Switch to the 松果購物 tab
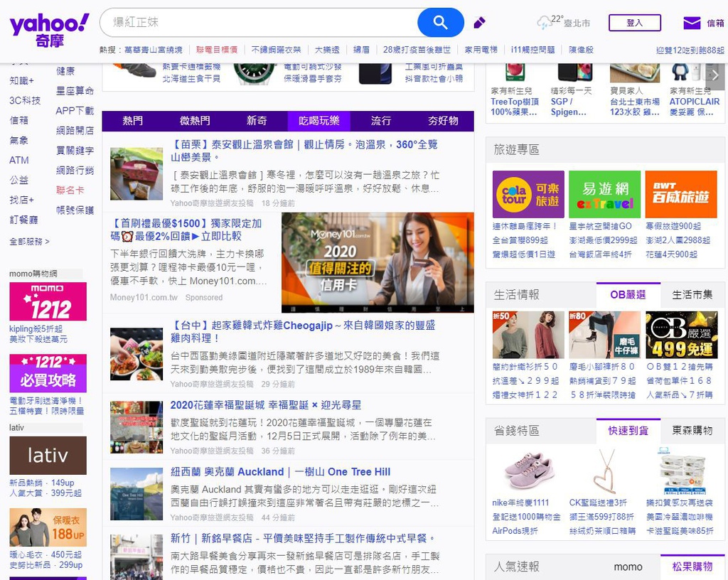The image size is (728, 580). [x=692, y=566]
